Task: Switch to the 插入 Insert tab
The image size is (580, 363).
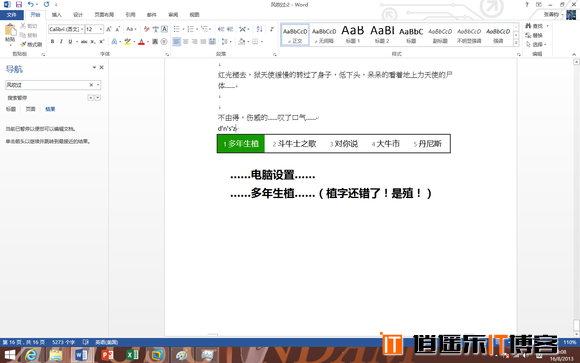Action: tap(57, 15)
